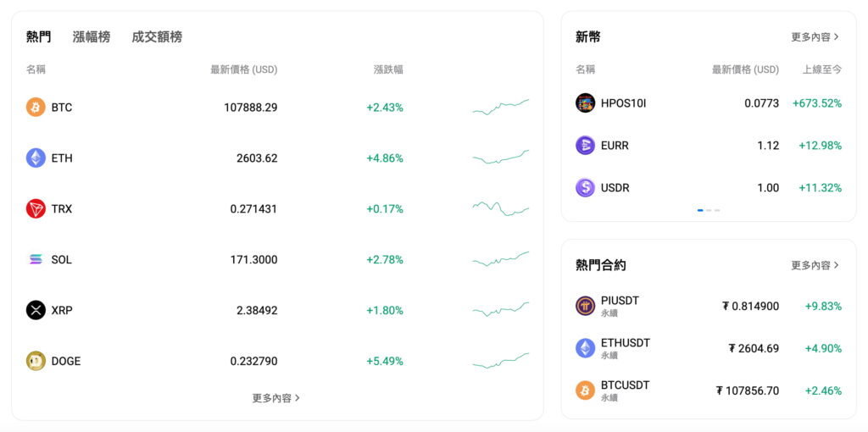Switch to the 成交額榜 tab
The image size is (868, 432).
[157, 37]
